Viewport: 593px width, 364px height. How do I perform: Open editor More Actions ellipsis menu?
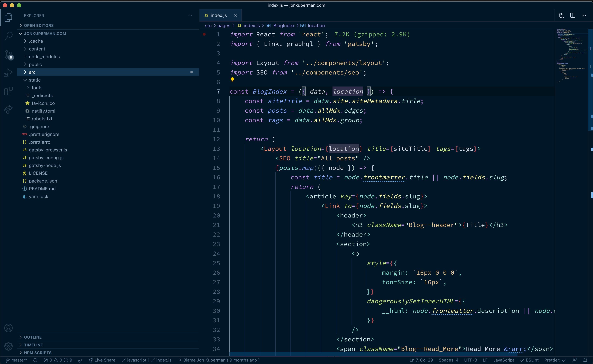point(584,16)
